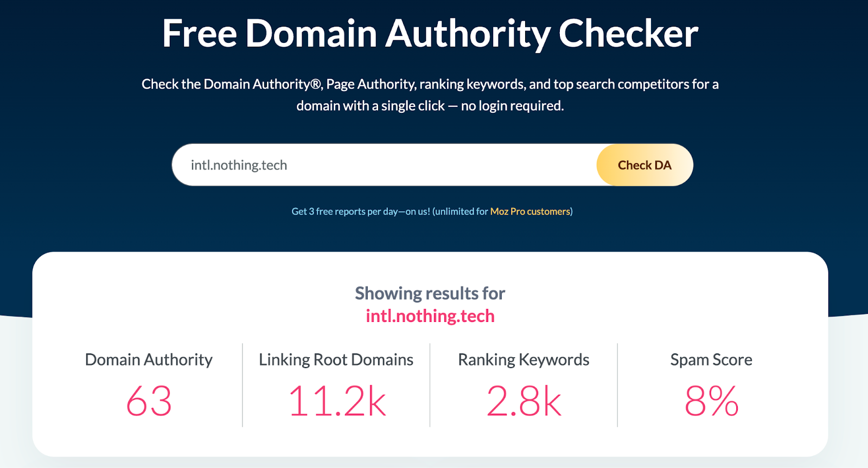Open the Moz Pro customers link
Image resolution: width=868 pixels, height=468 pixels.
pos(530,211)
